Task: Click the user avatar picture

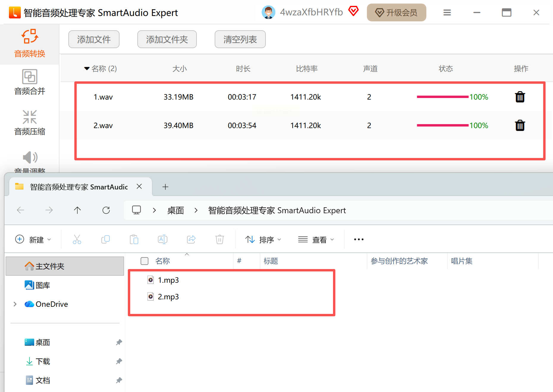Action: (268, 12)
